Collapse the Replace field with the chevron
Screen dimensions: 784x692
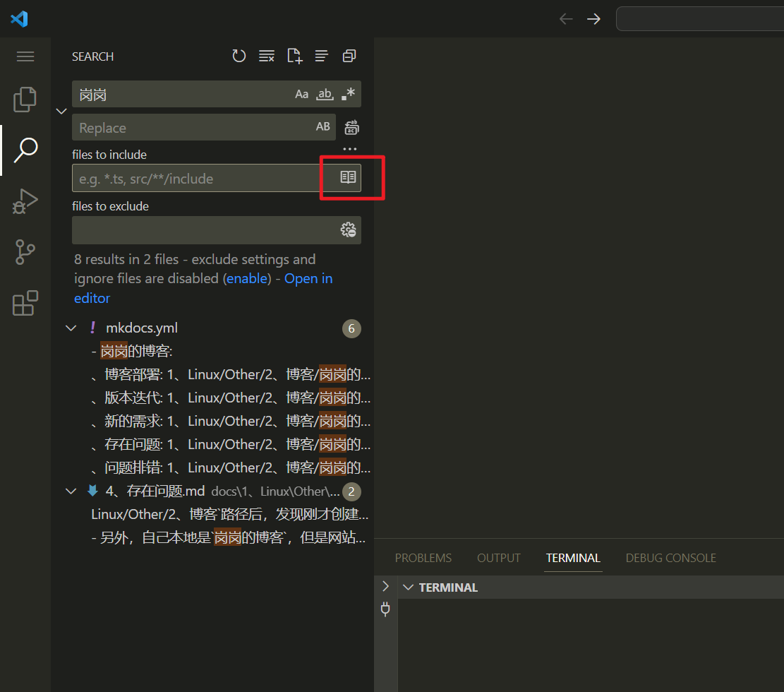[x=61, y=111]
